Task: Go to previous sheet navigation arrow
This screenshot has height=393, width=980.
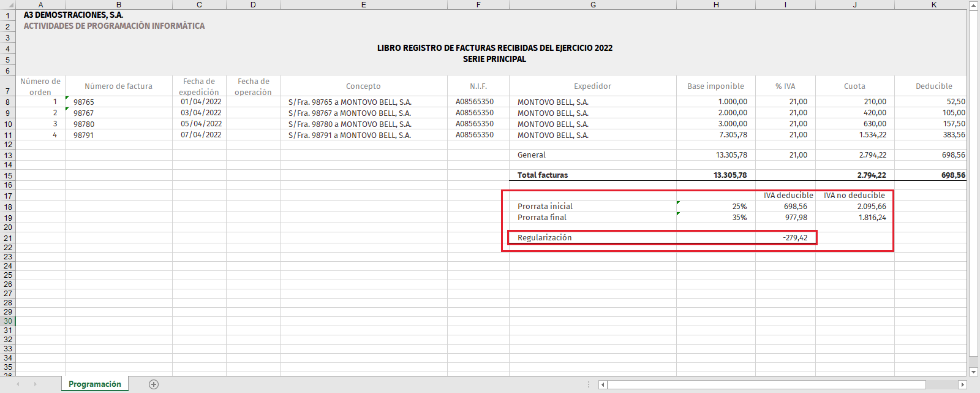Action: coord(18,384)
